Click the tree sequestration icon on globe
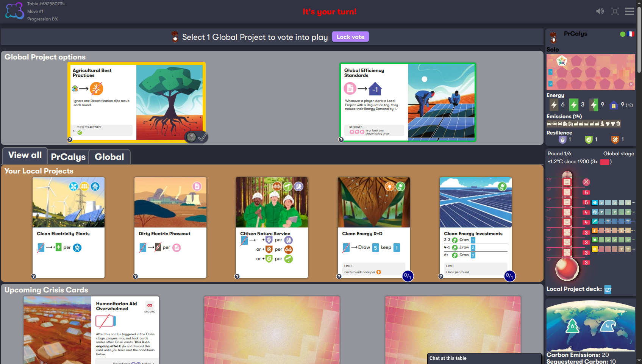 pyautogui.click(x=572, y=326)
